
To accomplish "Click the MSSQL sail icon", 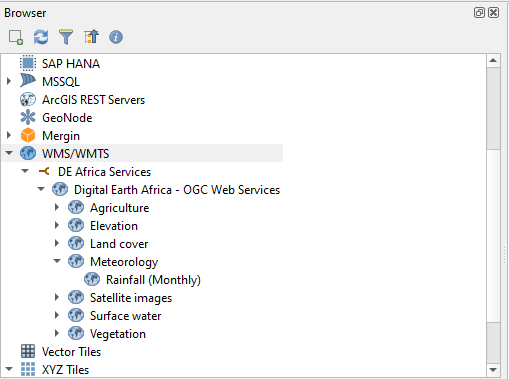I will click(28, 81).
